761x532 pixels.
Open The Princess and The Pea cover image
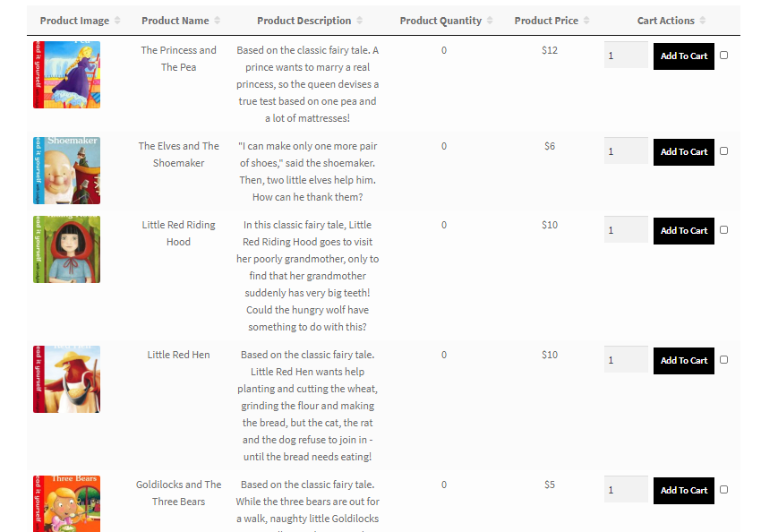point(66,74)
